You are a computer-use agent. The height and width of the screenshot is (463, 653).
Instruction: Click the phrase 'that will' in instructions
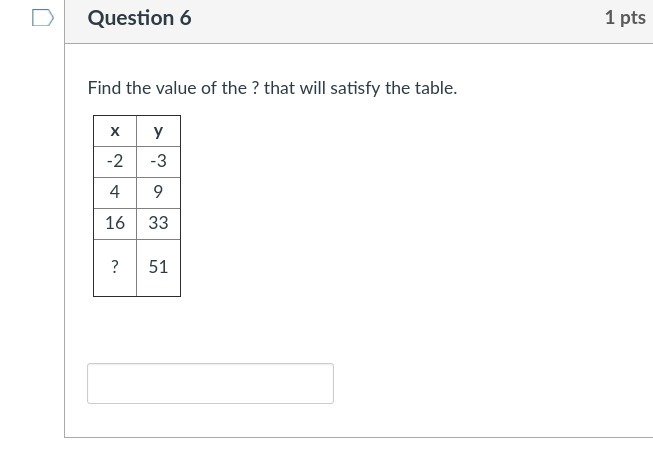[295, 88]
